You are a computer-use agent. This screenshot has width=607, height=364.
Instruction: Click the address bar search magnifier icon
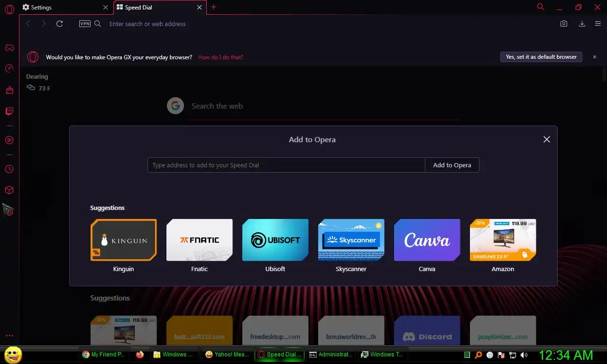click(x=98, y=24)
